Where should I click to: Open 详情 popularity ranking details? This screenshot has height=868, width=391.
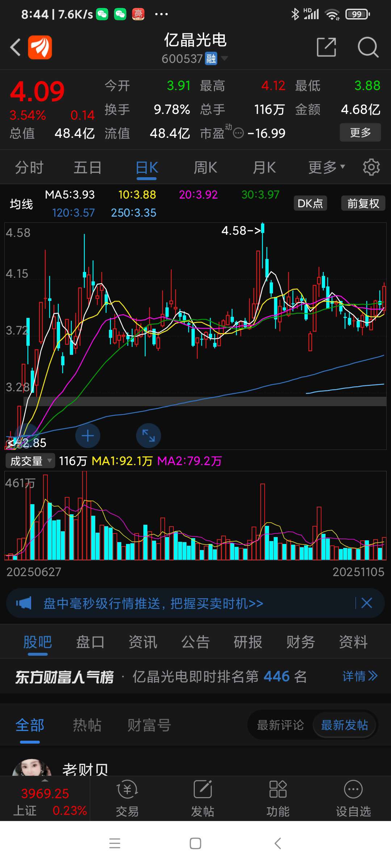tap(360, 676)
